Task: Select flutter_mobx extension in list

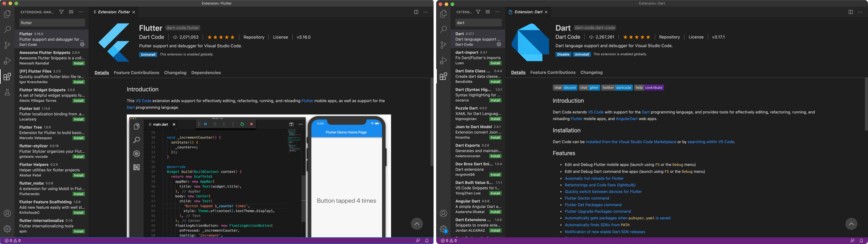Action: coord(52,189)
